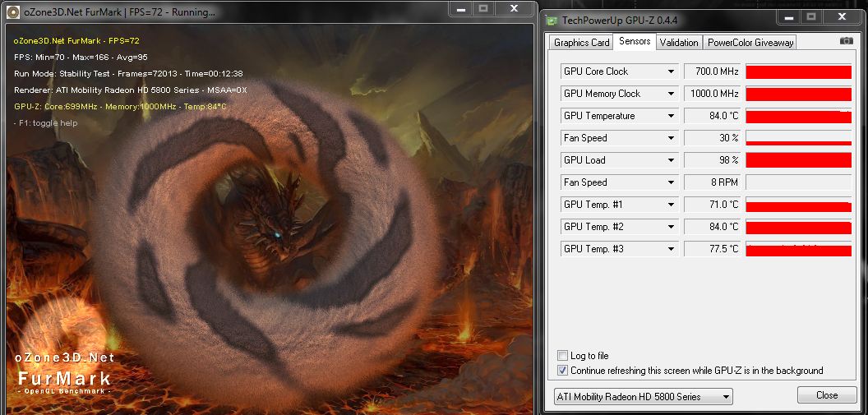Click the 98 % GPU load value
This screenshot has height=415, width=868.
click(712, 160)
